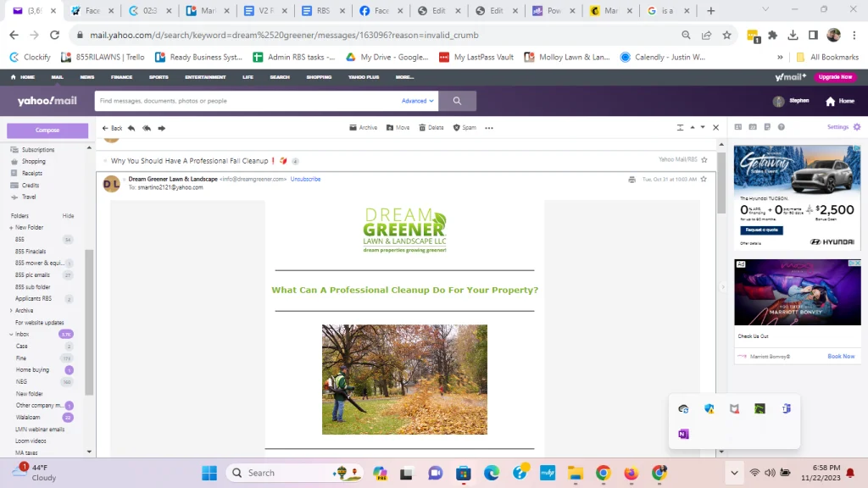Bookmark this page with the address bar star
This screenshot has width=868, height=488.
pos(726,35)
